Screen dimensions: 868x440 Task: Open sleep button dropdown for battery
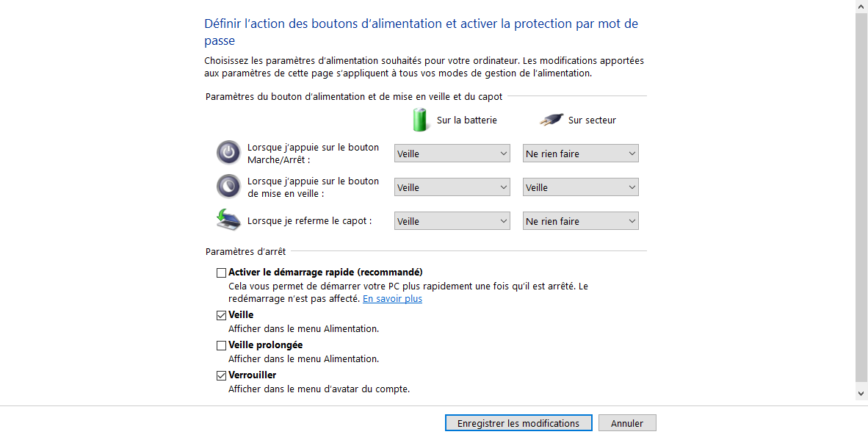[x=452, y=187]
